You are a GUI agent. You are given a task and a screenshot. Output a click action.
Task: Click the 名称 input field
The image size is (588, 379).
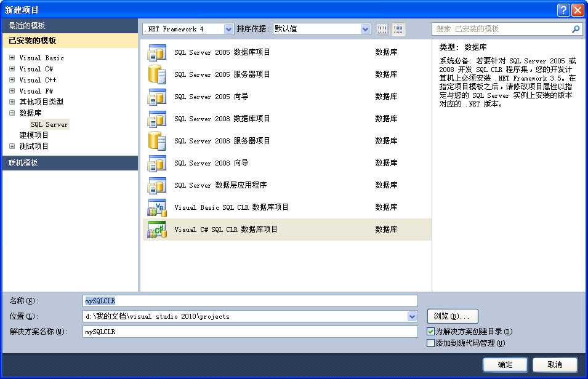[x=250, y=301]
